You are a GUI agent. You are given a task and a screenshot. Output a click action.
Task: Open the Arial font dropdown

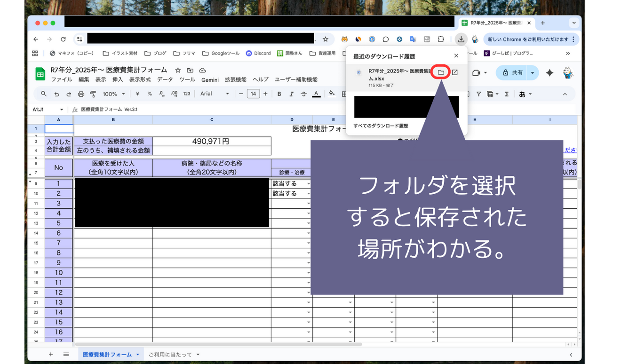coord(215,94)
